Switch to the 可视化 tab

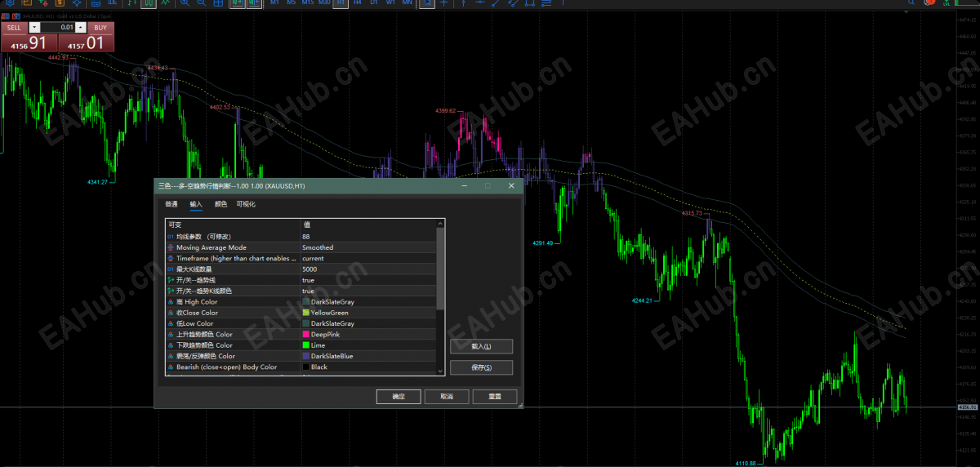pos(246,204)
